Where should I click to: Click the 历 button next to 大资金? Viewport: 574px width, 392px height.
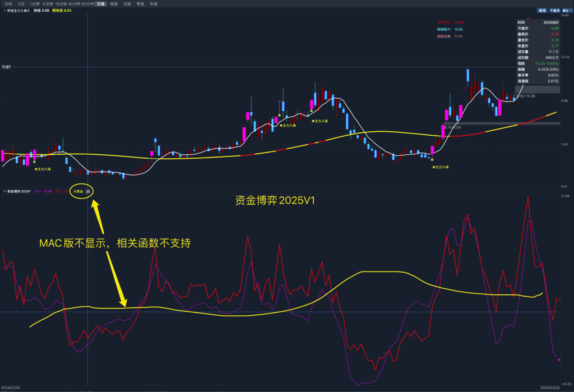point(88,192)
